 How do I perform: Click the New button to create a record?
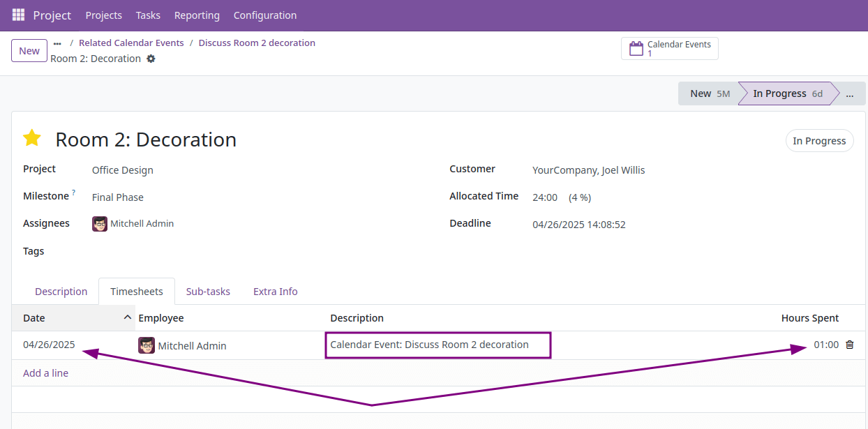click(29, 50)
